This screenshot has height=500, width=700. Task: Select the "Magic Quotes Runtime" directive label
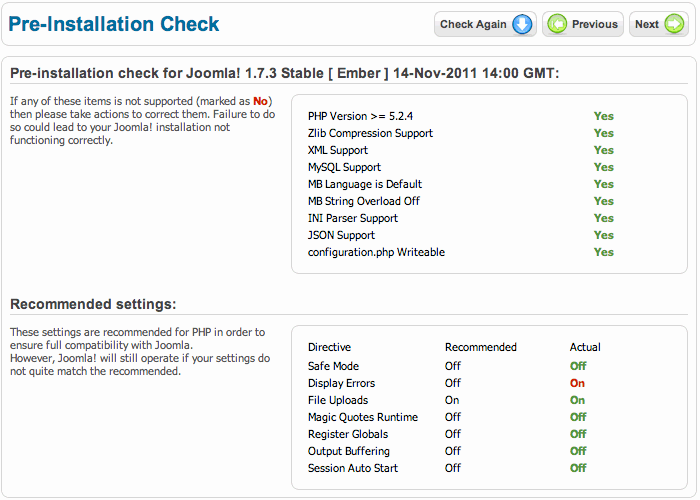362,417
